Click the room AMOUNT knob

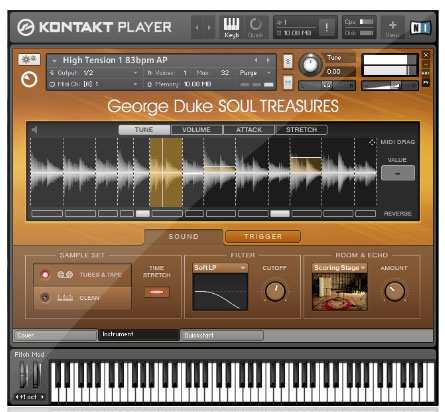click(x=394, y=291)
